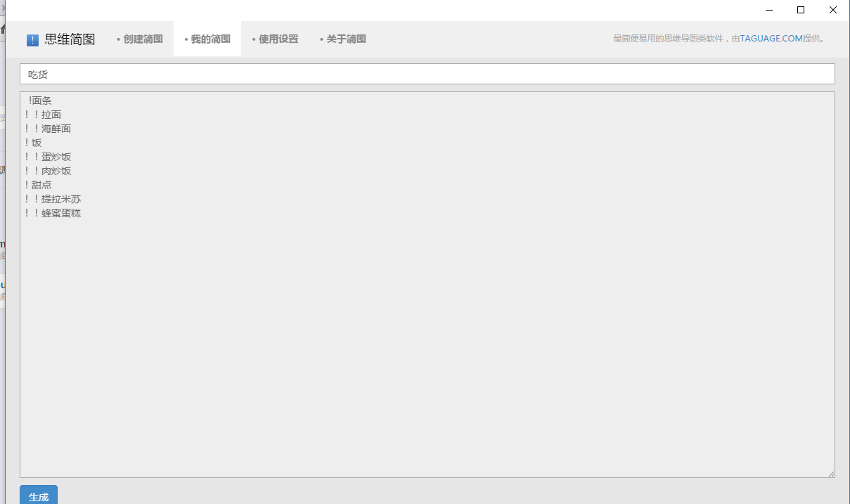Click the line ！甜点
This screenshot has height=504, width=850.
point(38,185)
